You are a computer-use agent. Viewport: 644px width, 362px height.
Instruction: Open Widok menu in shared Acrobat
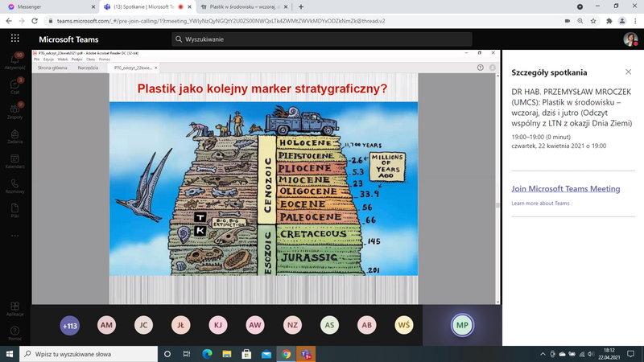tap(63, 60)
